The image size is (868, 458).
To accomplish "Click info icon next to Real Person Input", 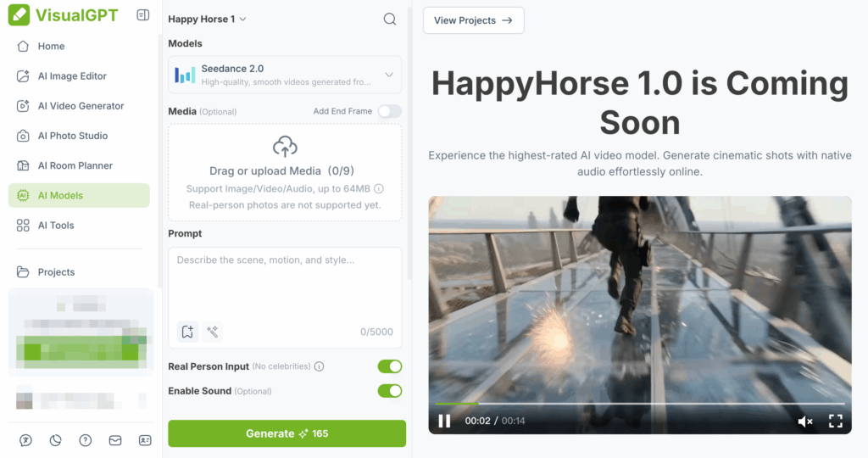I will 319,366.
